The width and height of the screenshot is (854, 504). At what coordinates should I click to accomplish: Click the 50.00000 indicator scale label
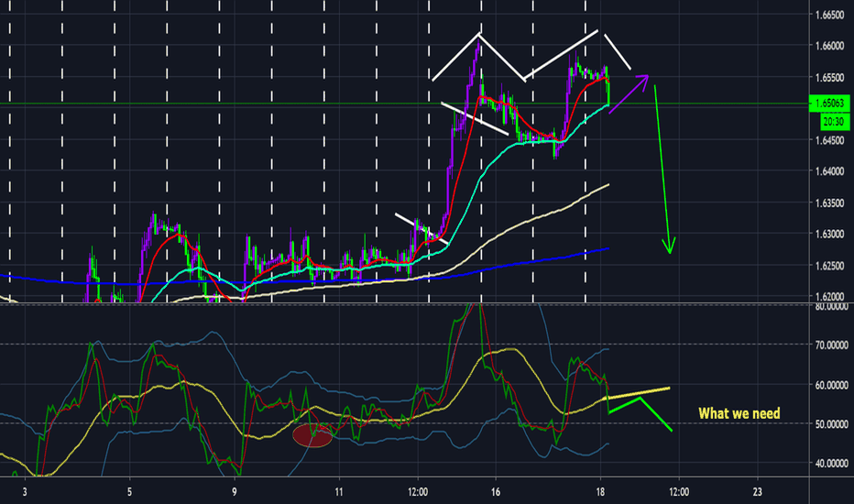(x=832, y=423)
